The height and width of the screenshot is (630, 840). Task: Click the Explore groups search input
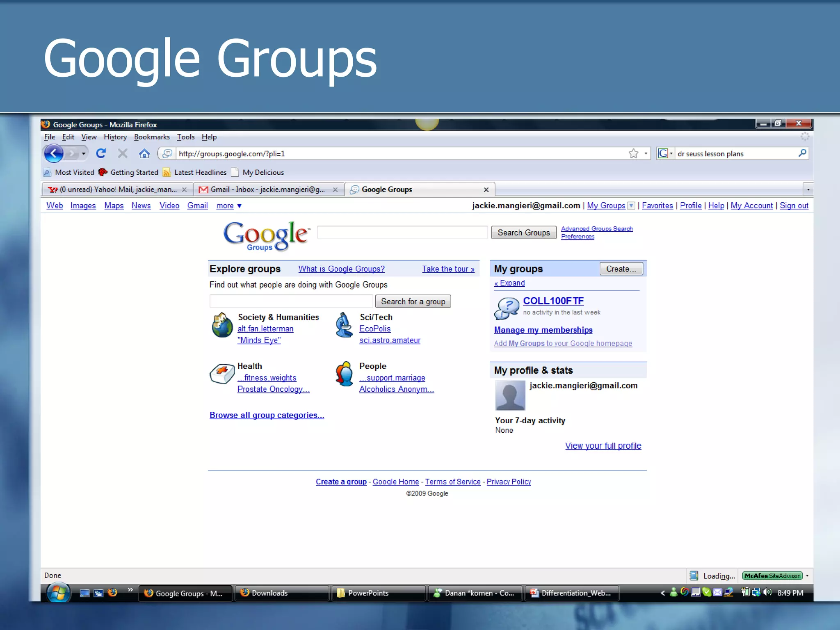click(x=291, y=301)
